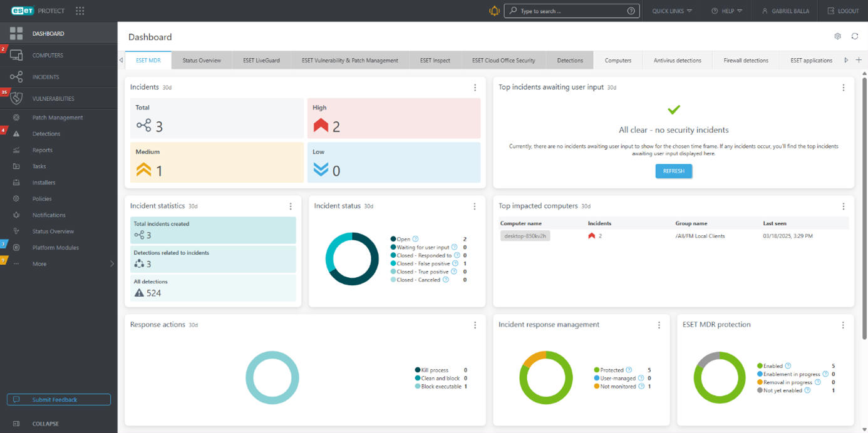Refresh dashboard using the reload icon
This screenshot has width=868, height=433.
click(854, 36)
